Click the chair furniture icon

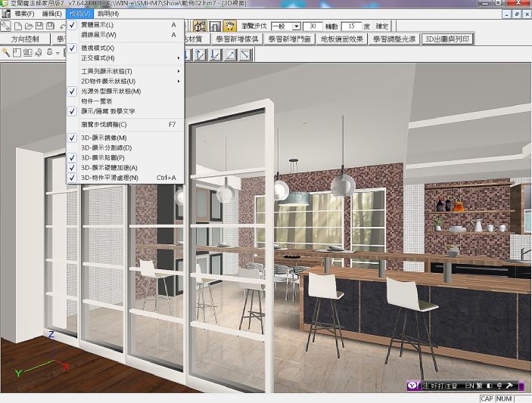click(39, 52)
